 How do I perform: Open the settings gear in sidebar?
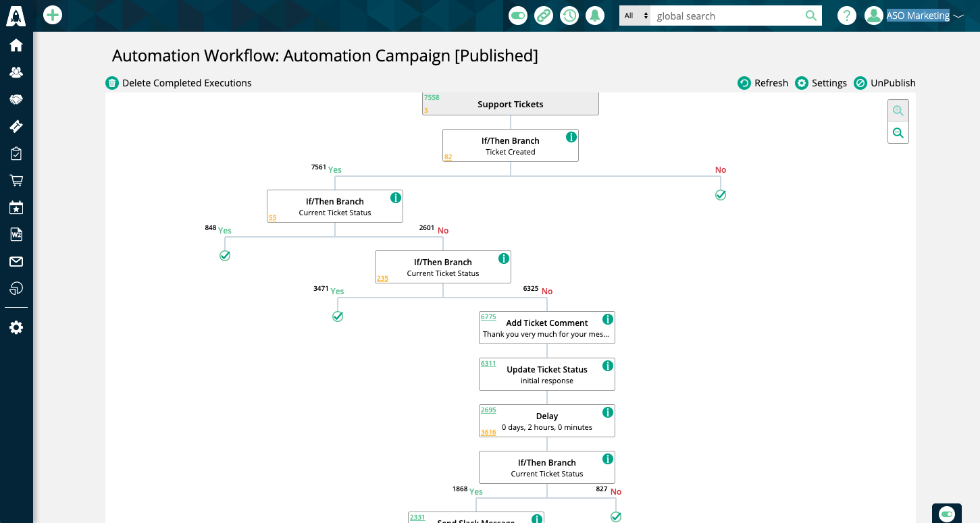pos(16,327)
